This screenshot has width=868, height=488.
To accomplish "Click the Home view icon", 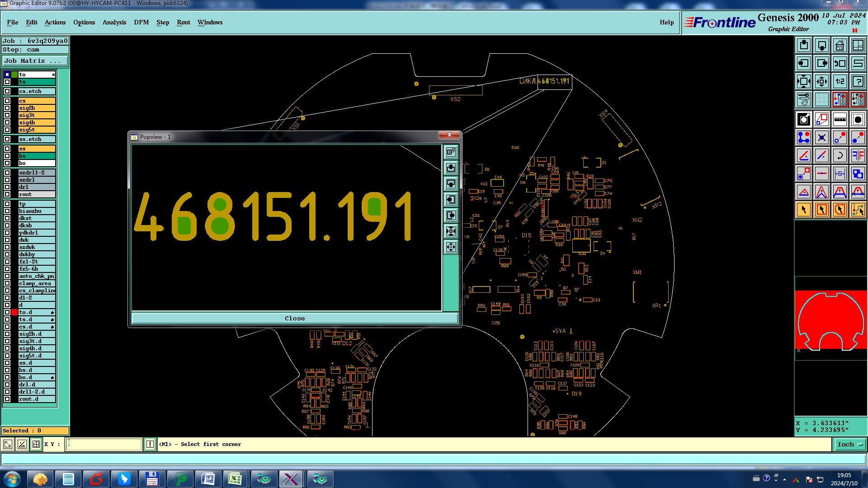I will coord(840,45).
